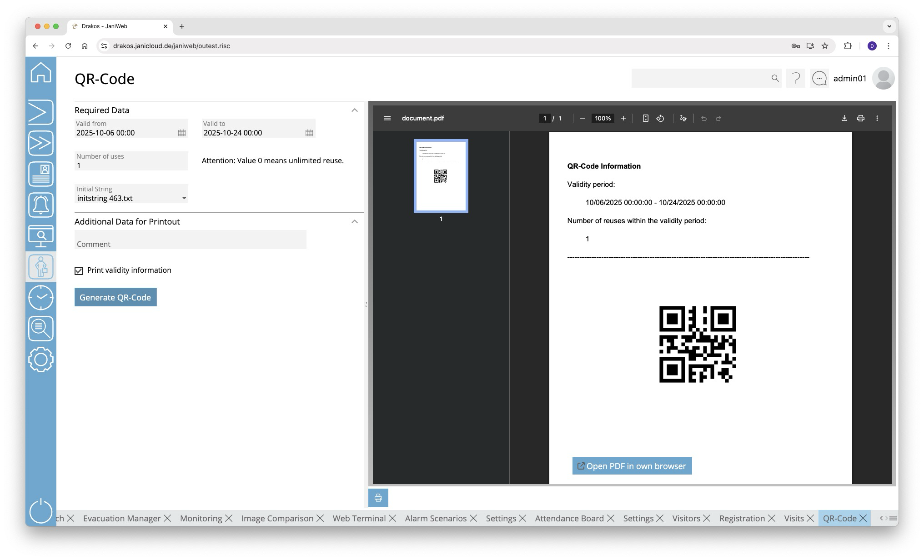Click Generate QR-Code button
The image size is (924, 560).
coord(115,297)
